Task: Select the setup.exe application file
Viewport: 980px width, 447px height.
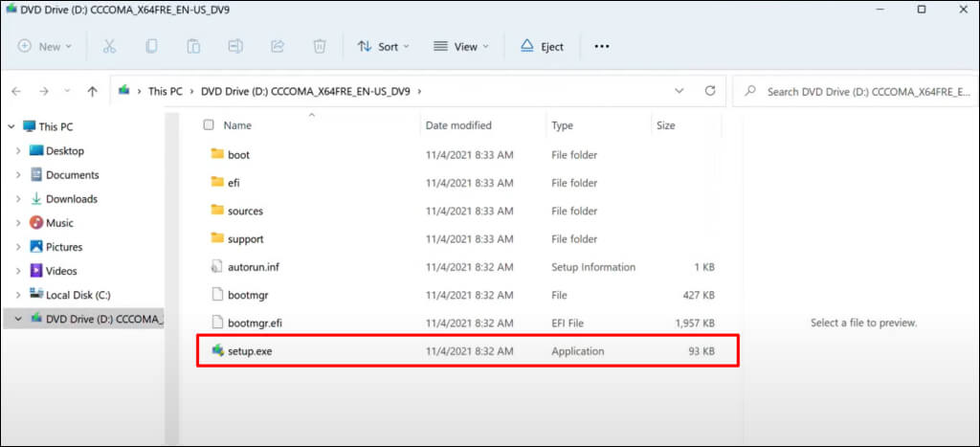Action: point(252,351)
